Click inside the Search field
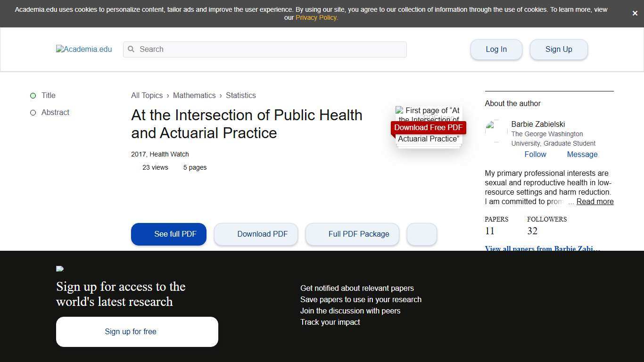This screenshot has height=362, width=644. 264,49
